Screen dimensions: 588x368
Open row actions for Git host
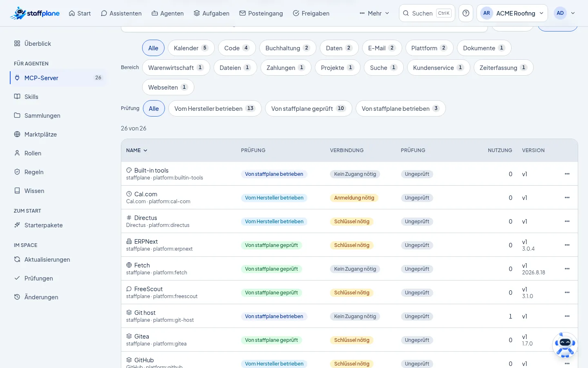[567, 316]
